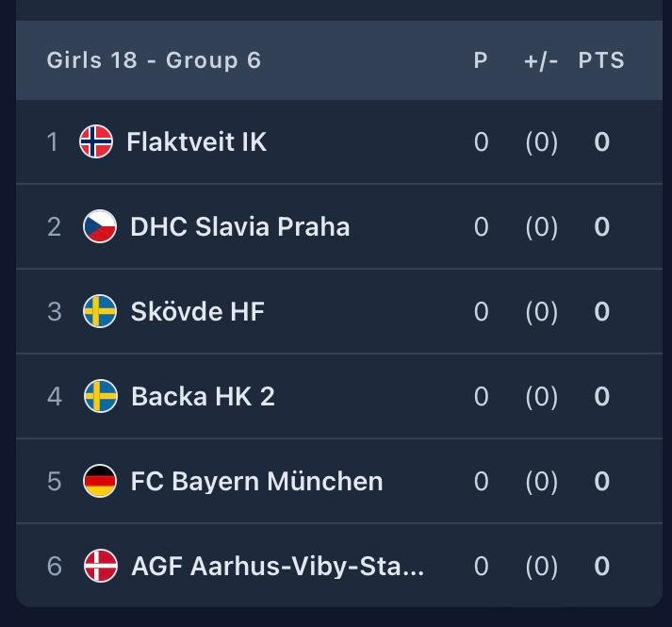Click the Girls 18 - Group 6 header
Image resolution: width=672 pixels, height=627 pixels.
(154, 60)
